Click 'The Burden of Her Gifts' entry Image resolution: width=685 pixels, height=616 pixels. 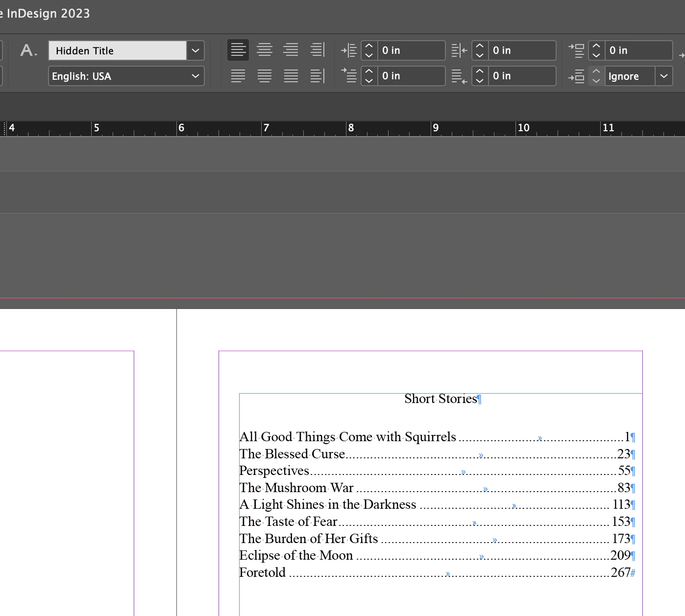pyautogui.click(x=309, y=539)
